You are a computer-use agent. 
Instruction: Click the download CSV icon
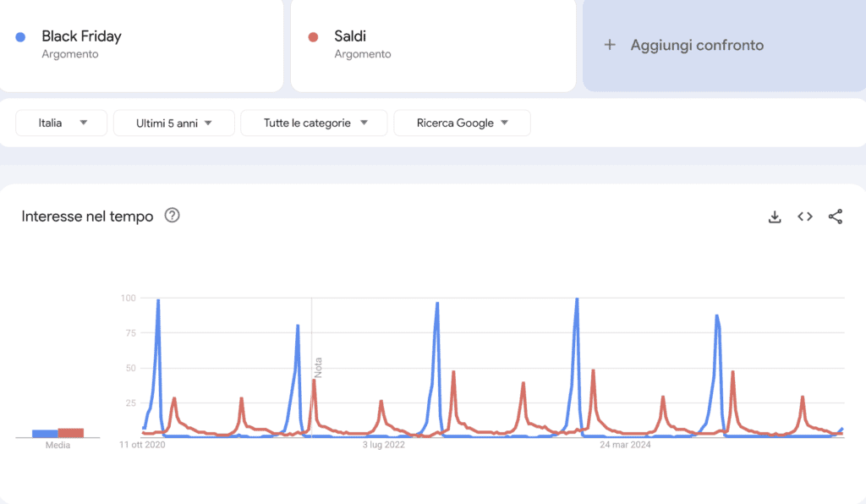pos(774,216)
